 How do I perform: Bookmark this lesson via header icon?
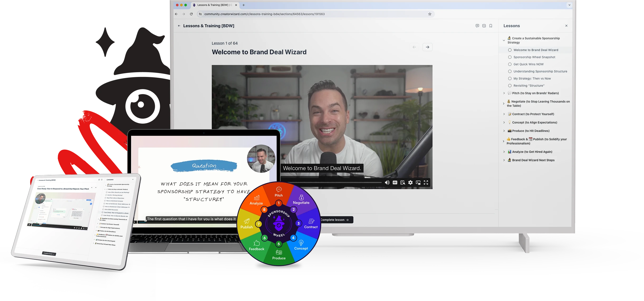491,26
